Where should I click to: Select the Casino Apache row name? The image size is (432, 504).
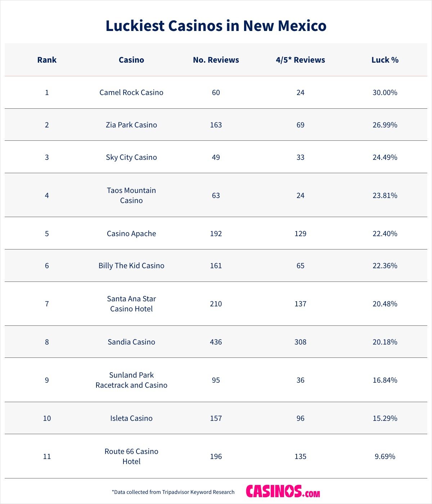[x=131, y=234]
